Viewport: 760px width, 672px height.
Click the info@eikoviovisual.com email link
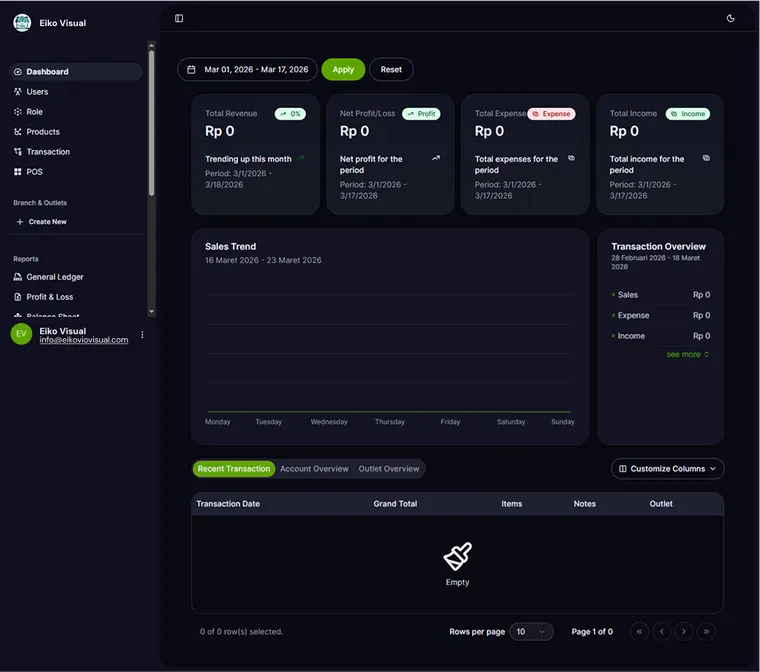(x=84, y=340)
